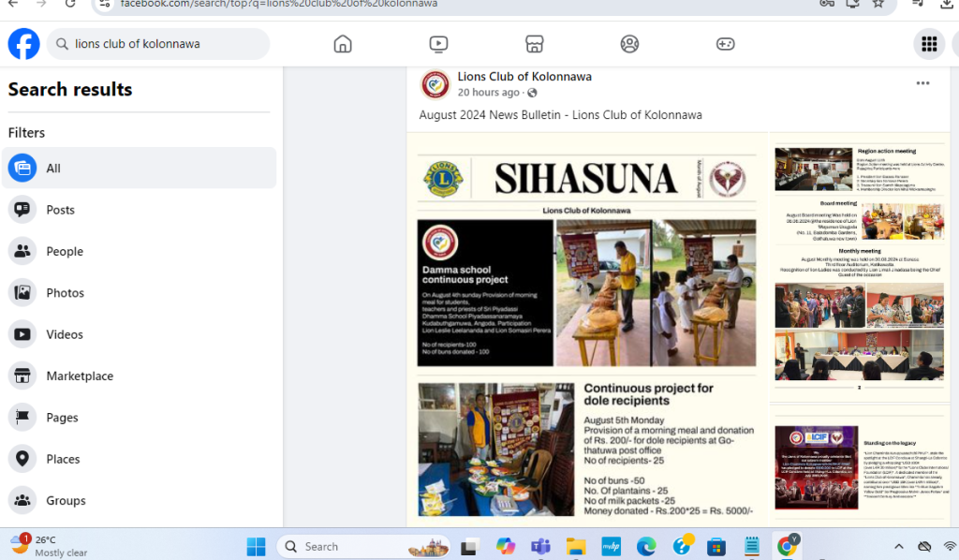Screen dimensions: 959x560
Task: Click the browser back arrow
Action: pyautogui.click(x=13, y=4)
